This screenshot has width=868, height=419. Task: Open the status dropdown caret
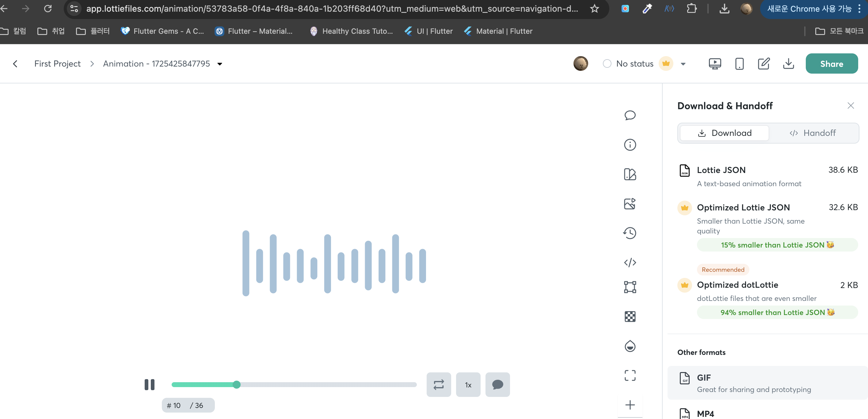683,64
